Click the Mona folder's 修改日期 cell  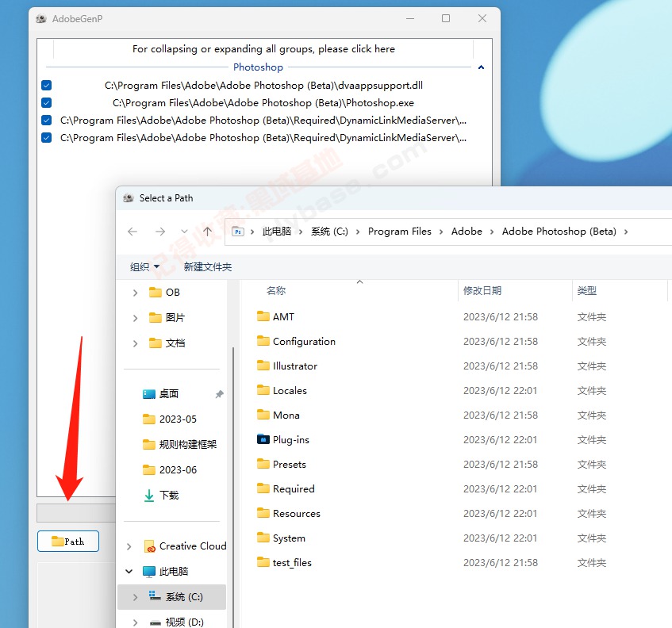click(x=500, y=415)
